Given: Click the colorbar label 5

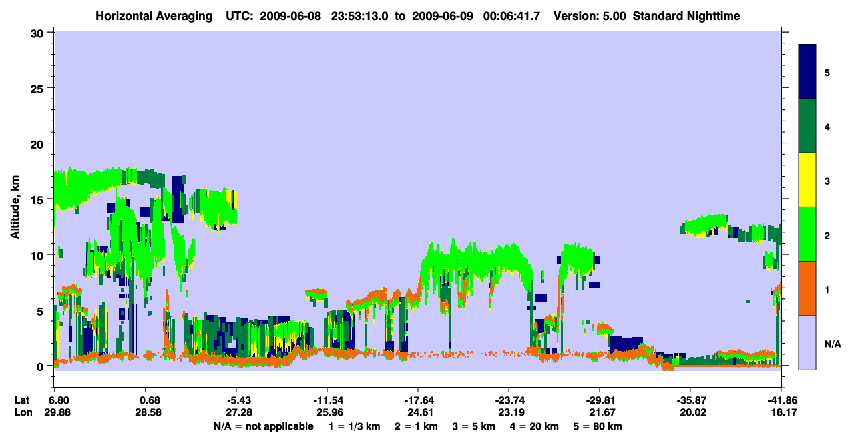Looking at the screenshot, I should 827,73.
